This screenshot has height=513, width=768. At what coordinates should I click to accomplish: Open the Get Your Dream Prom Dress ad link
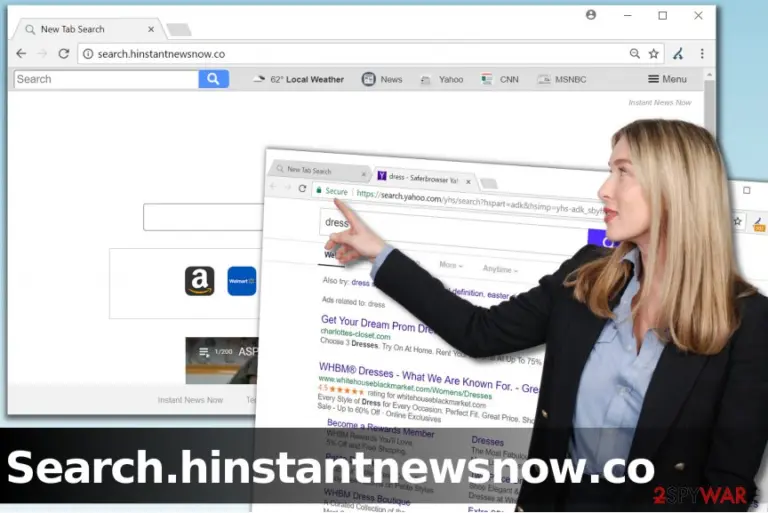point(376,324)
